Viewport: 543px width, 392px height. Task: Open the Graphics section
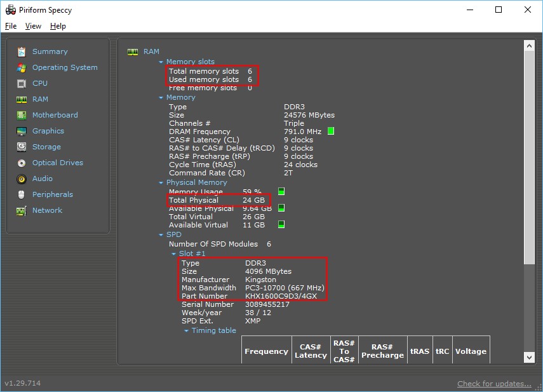point(48,131)
